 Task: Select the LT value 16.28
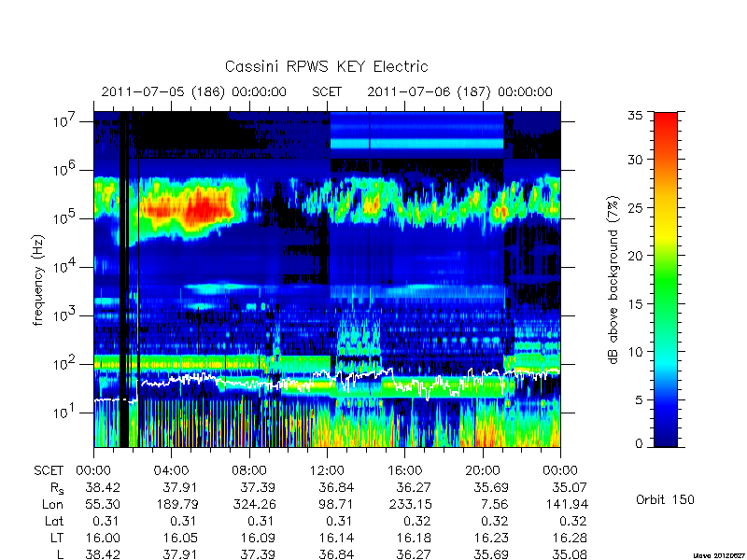[x=570, y=538]
